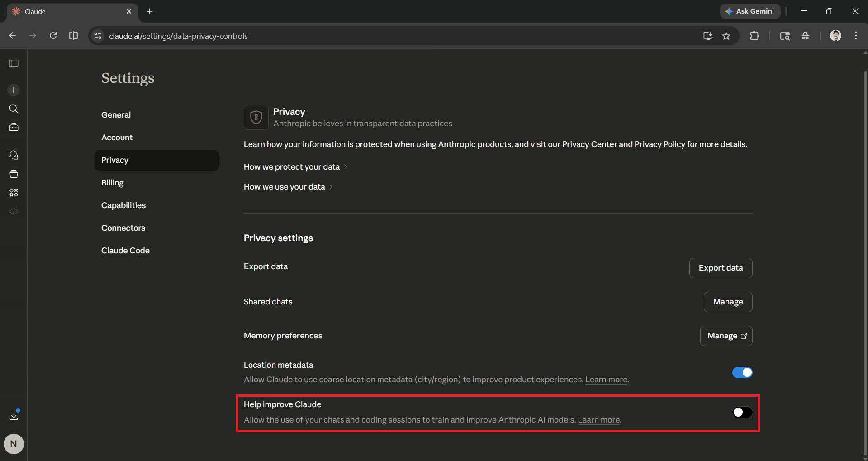Viewport: 868px width, 461px height.
Task: Click the tab search icon in the browser toolbar
Action: coord(785,36)
